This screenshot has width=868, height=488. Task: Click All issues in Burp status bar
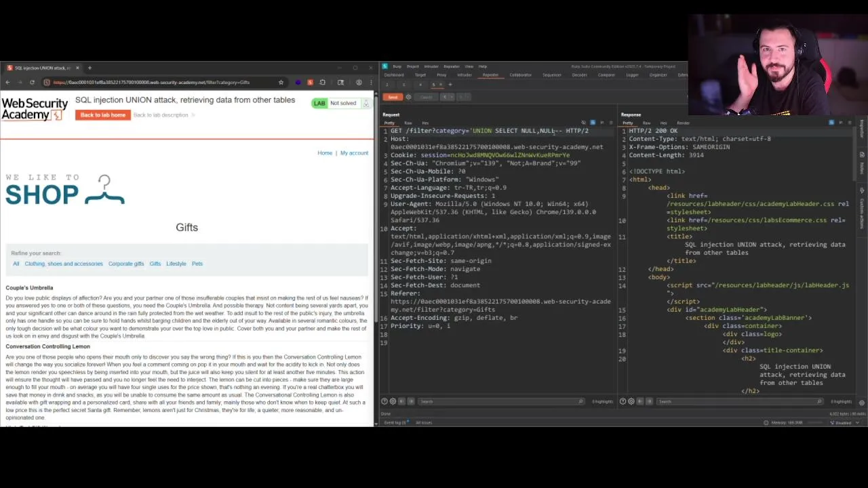(425, 422)
